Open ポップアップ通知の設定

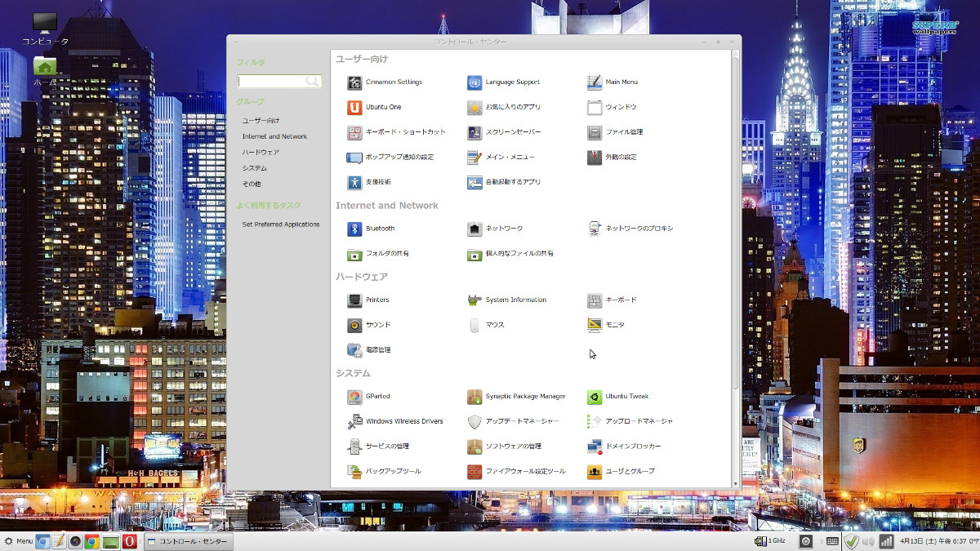coord(390,158)
